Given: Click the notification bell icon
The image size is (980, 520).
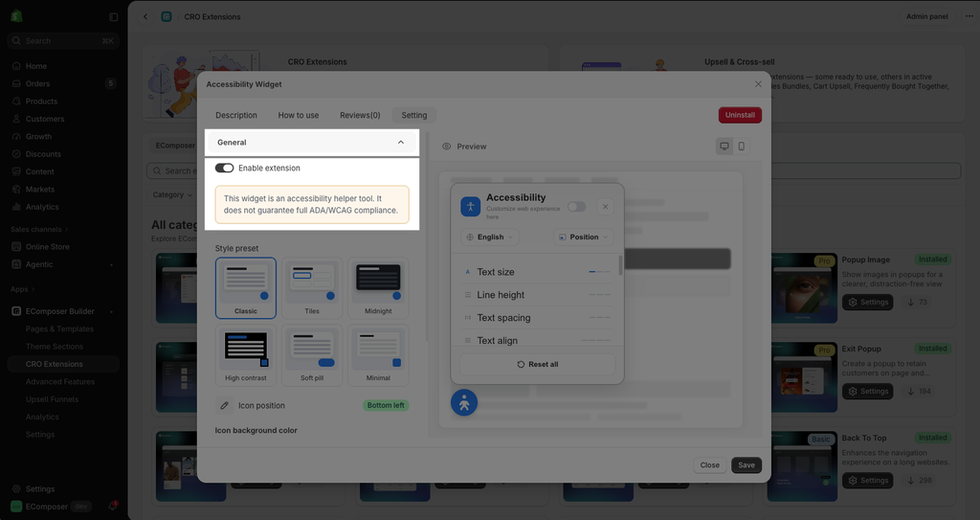Looking at the screenshot, I should pyautogui.click(x=113, y=506).
